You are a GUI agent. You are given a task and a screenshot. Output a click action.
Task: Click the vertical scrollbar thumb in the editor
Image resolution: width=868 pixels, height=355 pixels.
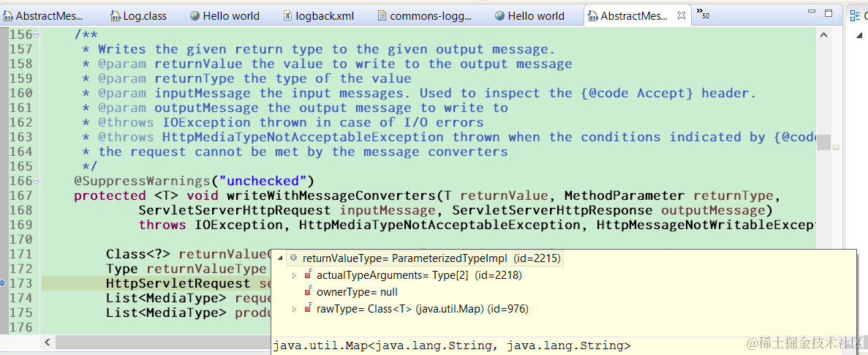[x=823, y=142]
